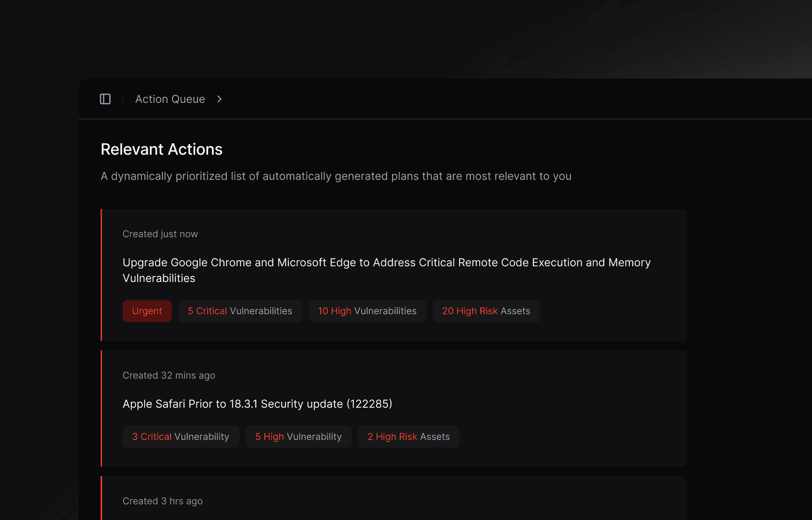Click the '10 High Vulnerabilities' badge
The image size is (812, 520).
coord(367,311)
